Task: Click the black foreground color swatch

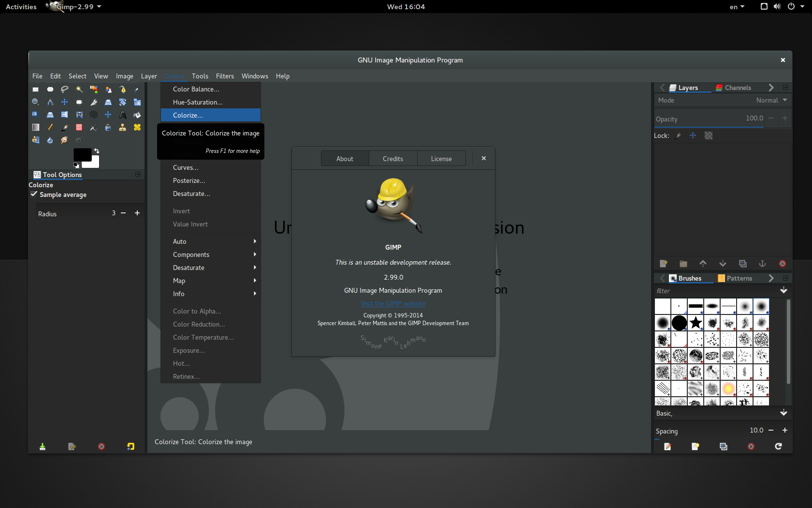Action: coord(82,154)
